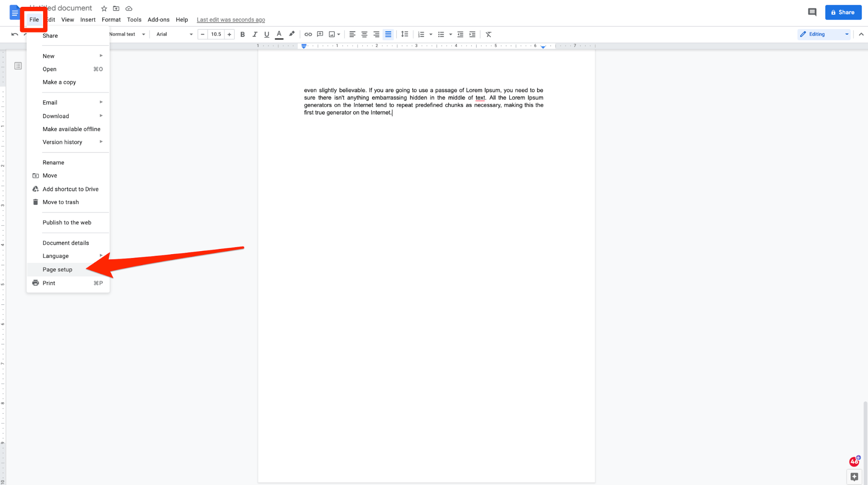Select the Italic formatting icon

[254, 34]
